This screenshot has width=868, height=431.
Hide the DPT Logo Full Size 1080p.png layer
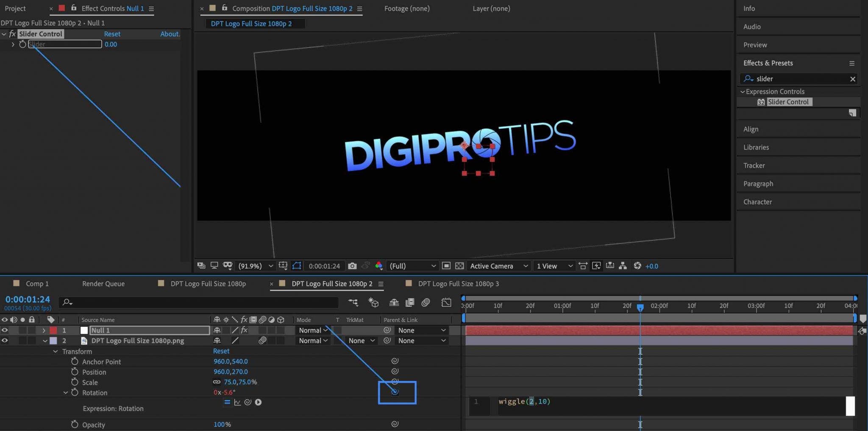(5, 341)
